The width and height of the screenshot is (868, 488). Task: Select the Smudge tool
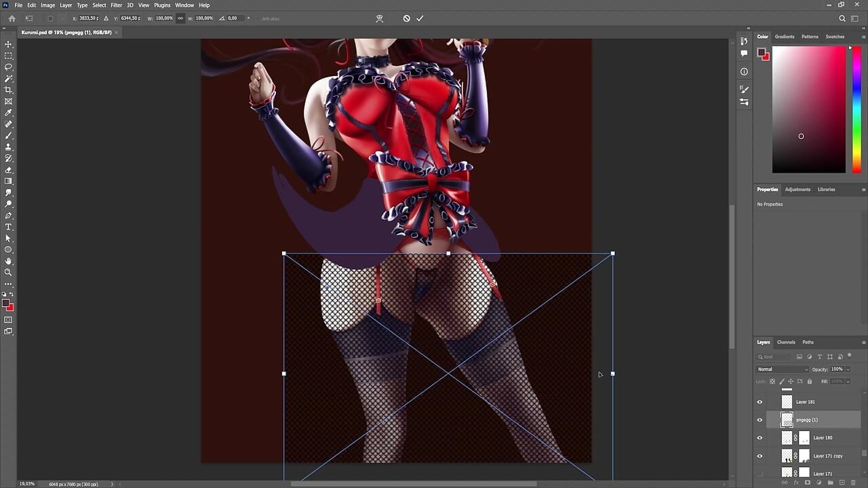(x=8, y=192)
